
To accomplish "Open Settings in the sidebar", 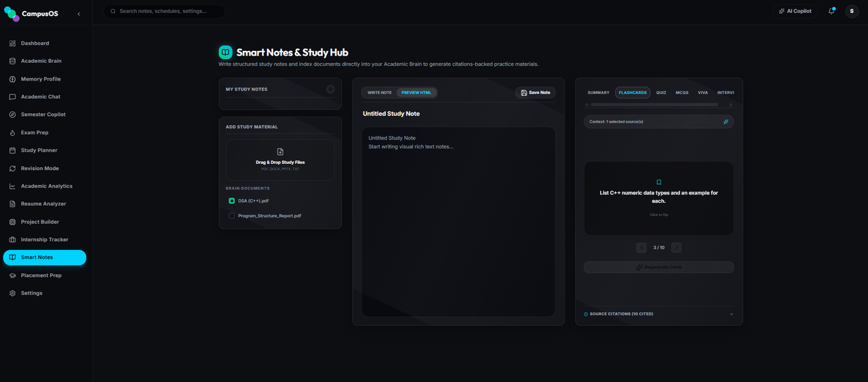I will tap(45, 293).
